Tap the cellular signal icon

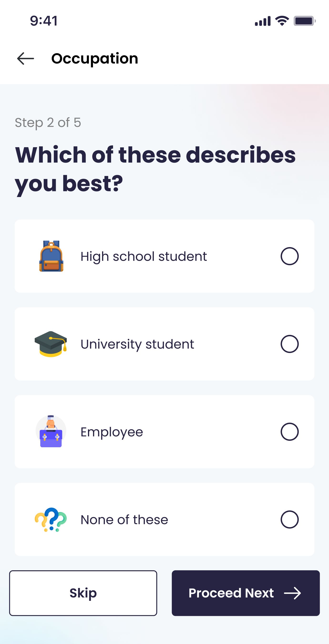click(262, 21)
